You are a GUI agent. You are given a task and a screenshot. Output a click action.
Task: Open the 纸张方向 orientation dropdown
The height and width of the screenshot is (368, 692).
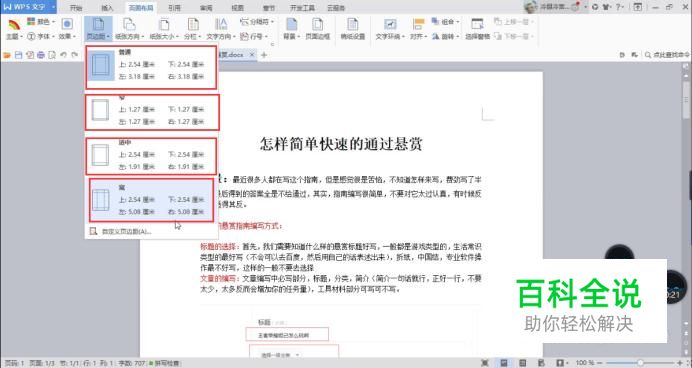[129, 29]
